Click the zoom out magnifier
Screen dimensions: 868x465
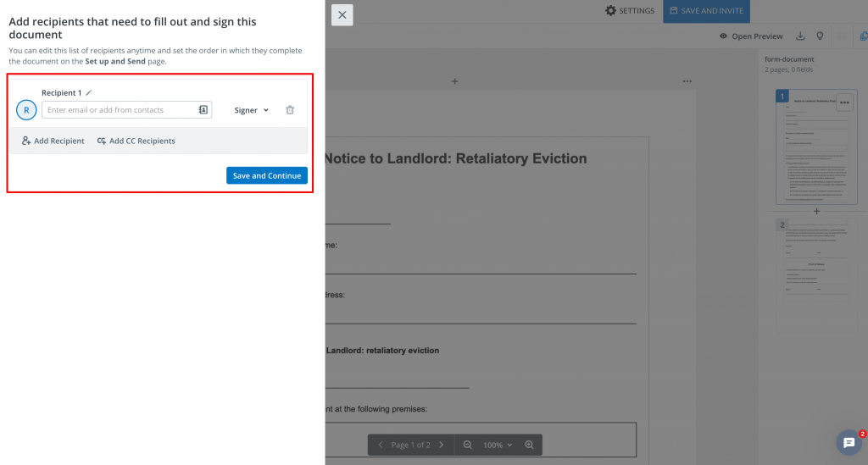tap(468, 445)
